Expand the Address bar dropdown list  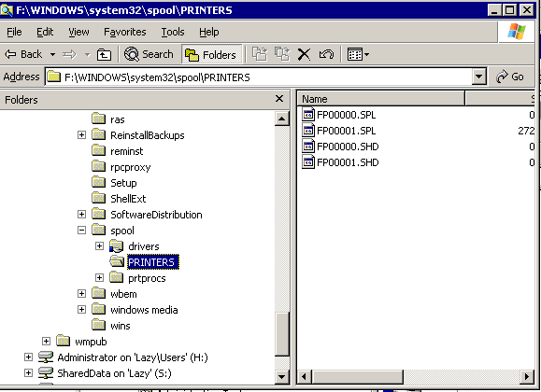pos(479,77)
